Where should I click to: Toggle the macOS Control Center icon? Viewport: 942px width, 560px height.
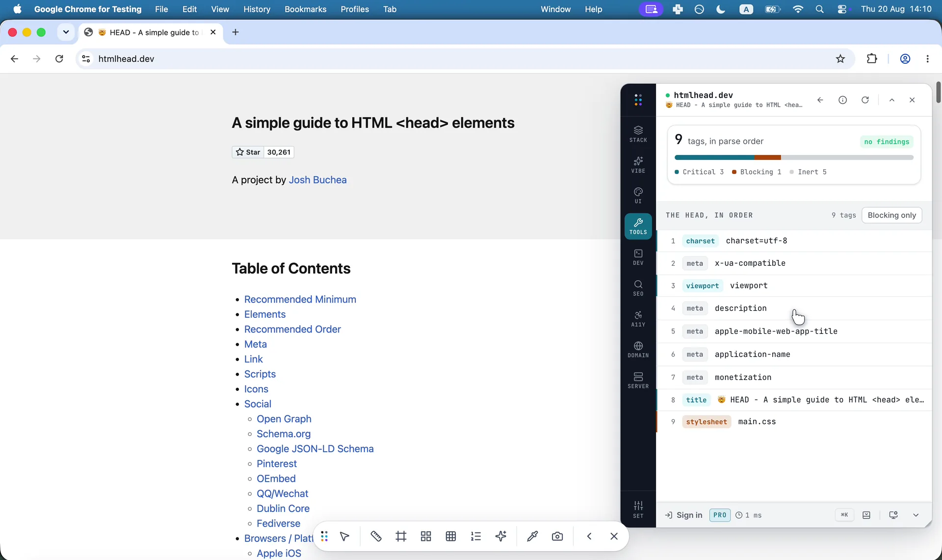(x=842, y=9)
